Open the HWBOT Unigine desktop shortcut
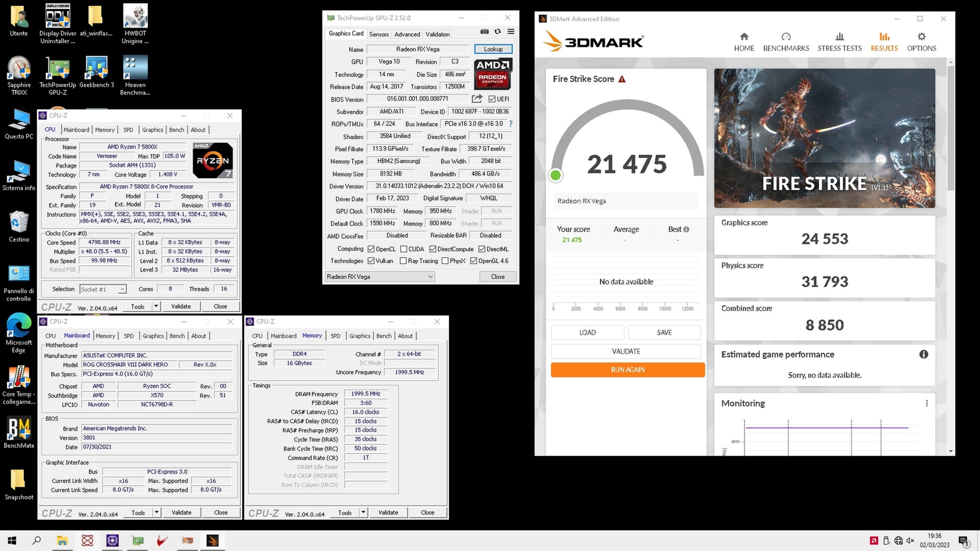980x551 pixels. click(135, 23)
